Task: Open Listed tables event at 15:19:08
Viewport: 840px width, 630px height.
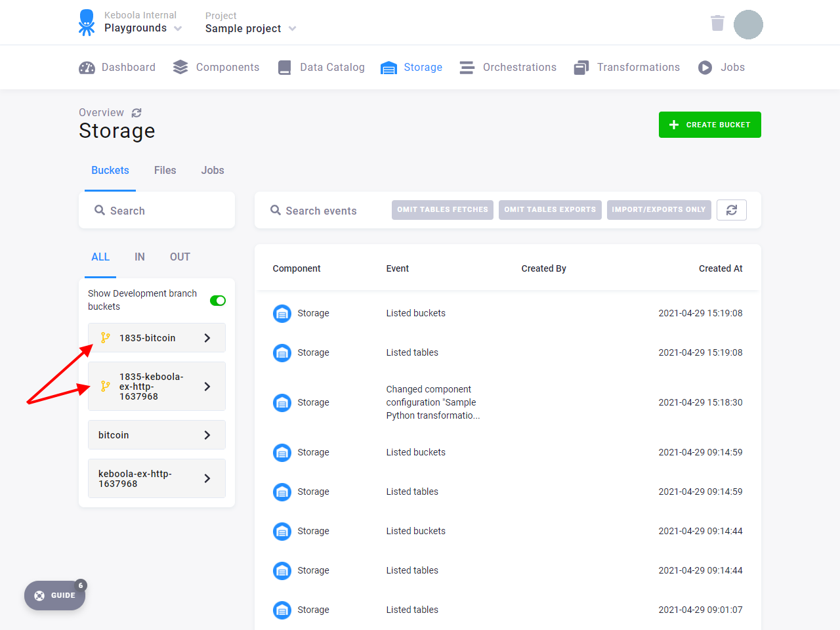Action: [412, 352]
